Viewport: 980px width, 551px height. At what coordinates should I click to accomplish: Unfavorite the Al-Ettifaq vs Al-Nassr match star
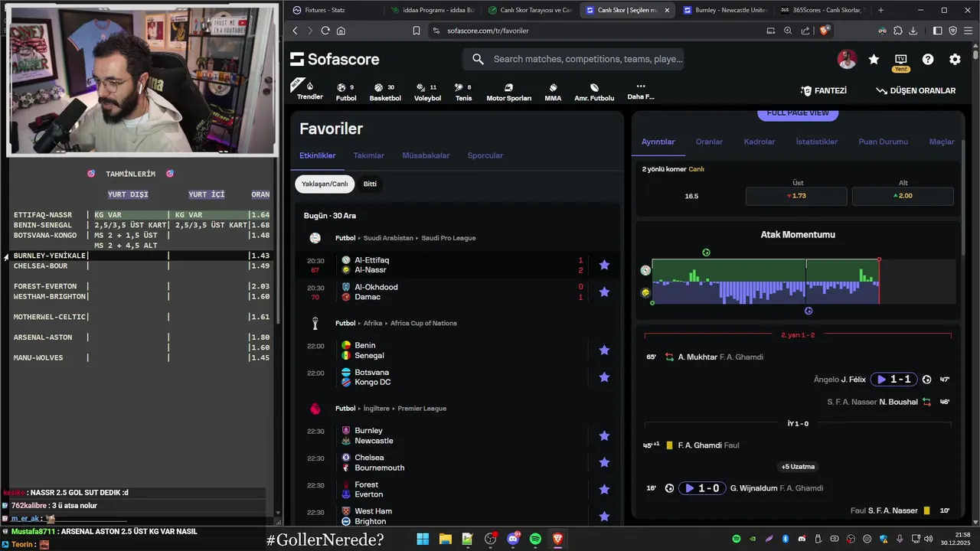604,265
